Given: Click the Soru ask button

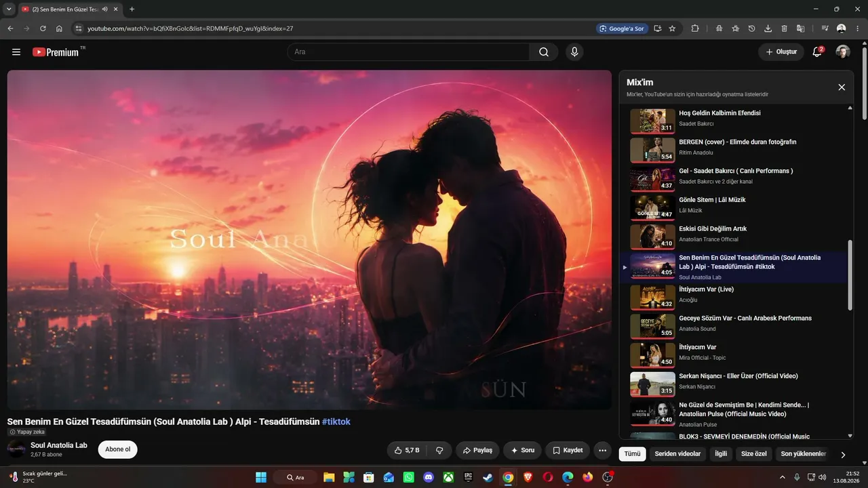Looking at the screenshot, I should [523, 450].
